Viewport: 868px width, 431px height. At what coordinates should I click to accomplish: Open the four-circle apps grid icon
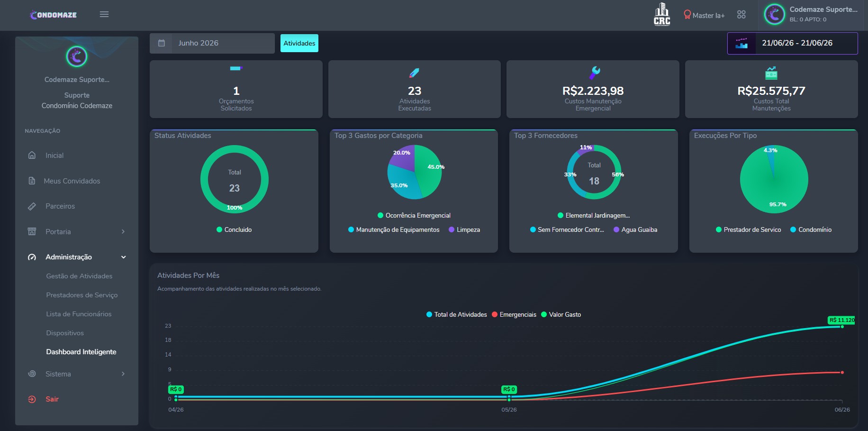pyautogui.click(x=741, y=15)
